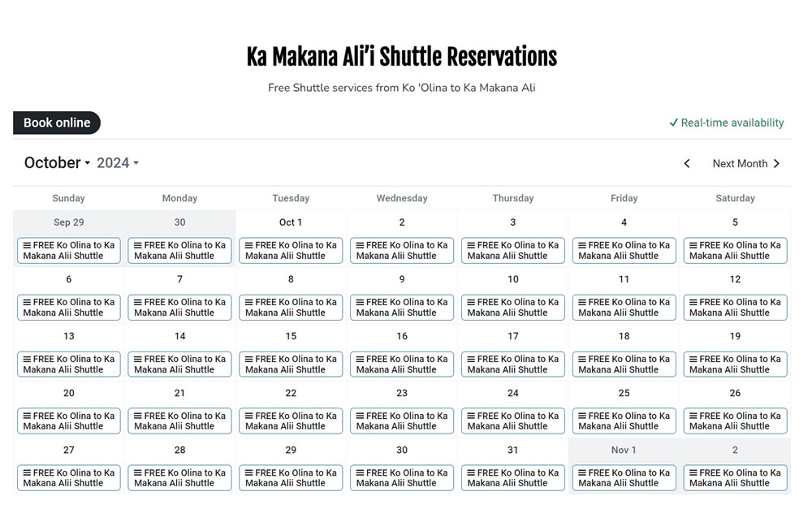
Task: Open the 2024 year dropdown
Action: [x=117, y=162]
